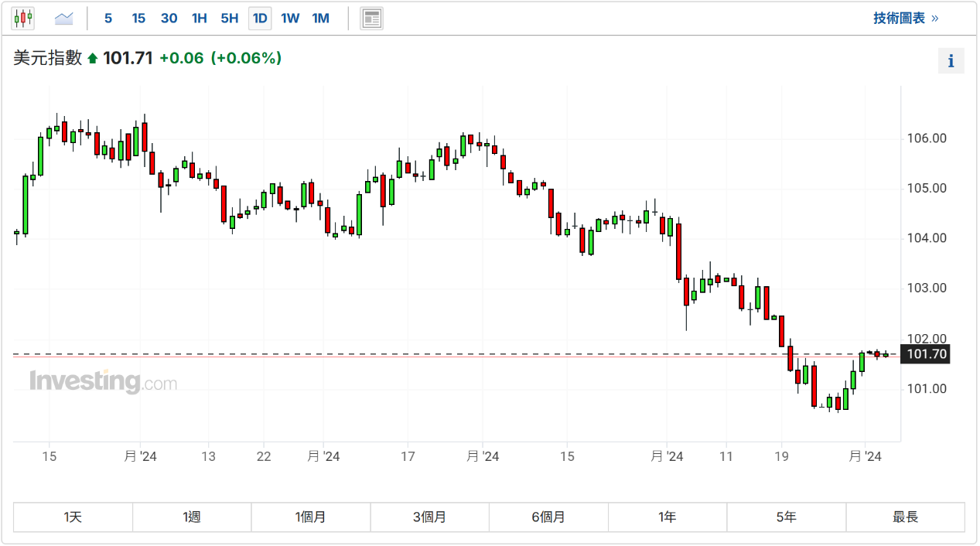
Task: Switch to candlestick chart type
Action: pos(23,18)
